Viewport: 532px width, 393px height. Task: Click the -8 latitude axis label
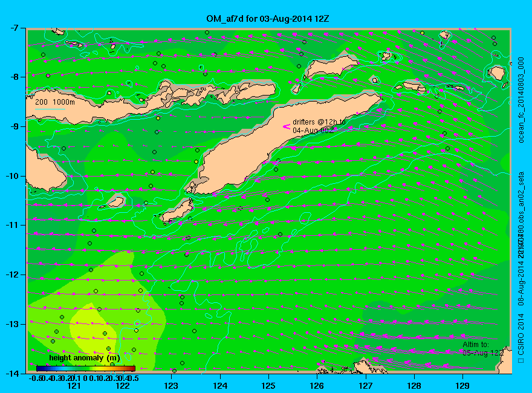pos(13,77)
